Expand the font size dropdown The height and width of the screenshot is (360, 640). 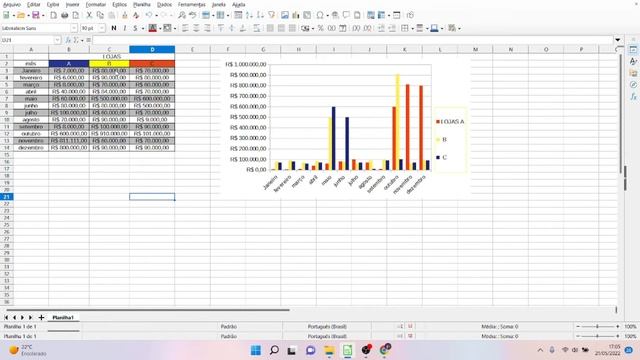(102, 28)
